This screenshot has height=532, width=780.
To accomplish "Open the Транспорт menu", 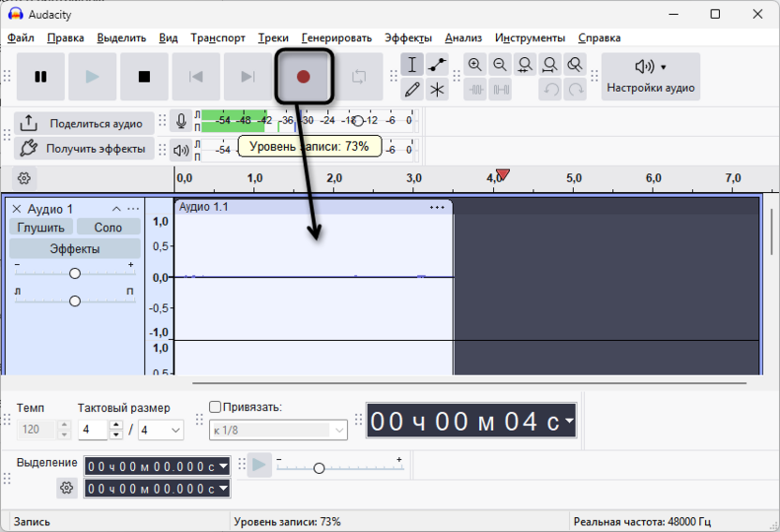I will pyautogui.click(x=217, y=37).
